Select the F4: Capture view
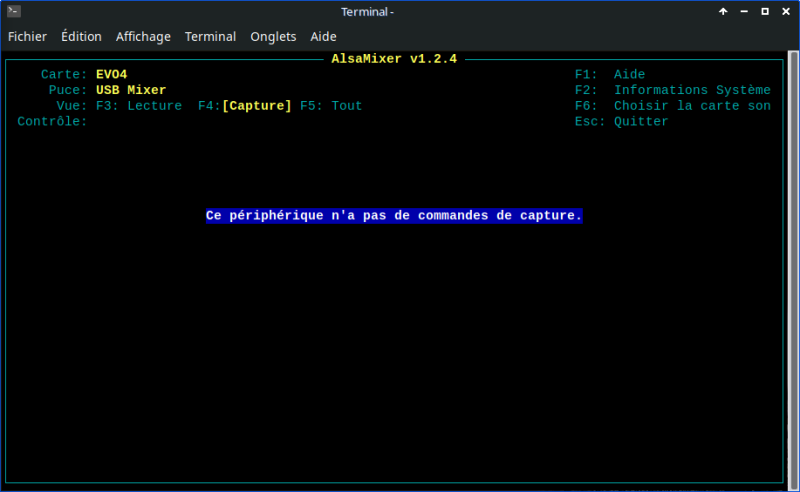This screenshot has height=492, width=800. click(x=245, y=106)
